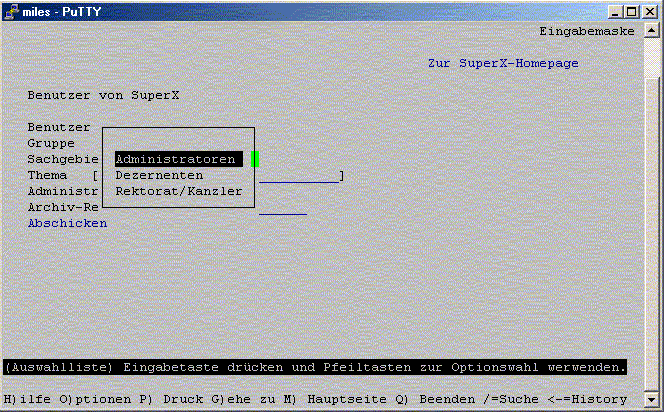Click O)ptionen in the bottom command line
The height and width of the screenshot is (412, 664).
95,399
